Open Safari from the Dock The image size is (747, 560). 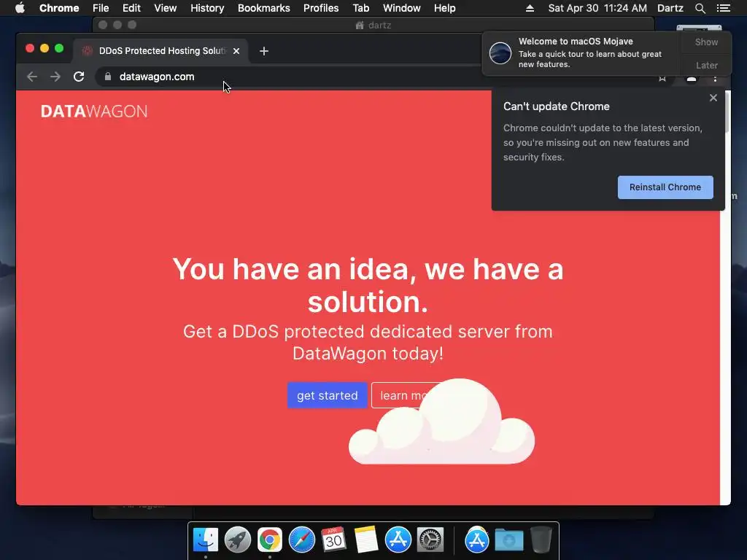(301, 540)
